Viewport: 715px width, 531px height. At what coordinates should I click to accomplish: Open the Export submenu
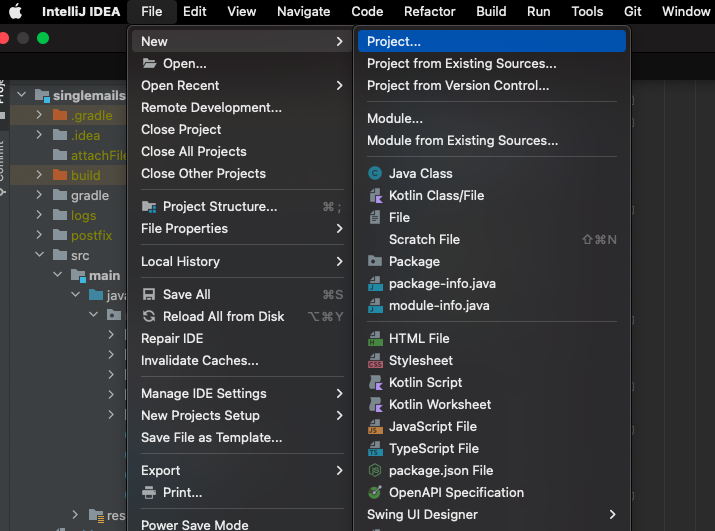pos(242,470)
